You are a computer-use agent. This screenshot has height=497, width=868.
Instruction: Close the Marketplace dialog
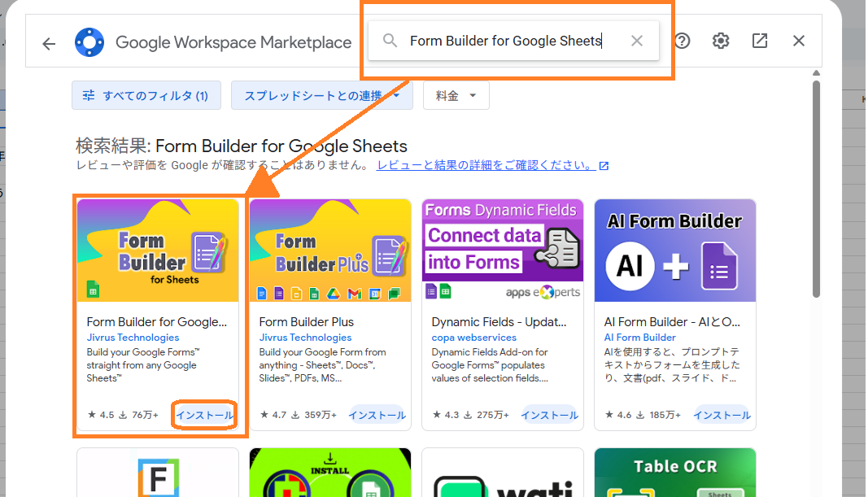pos(798,41)
